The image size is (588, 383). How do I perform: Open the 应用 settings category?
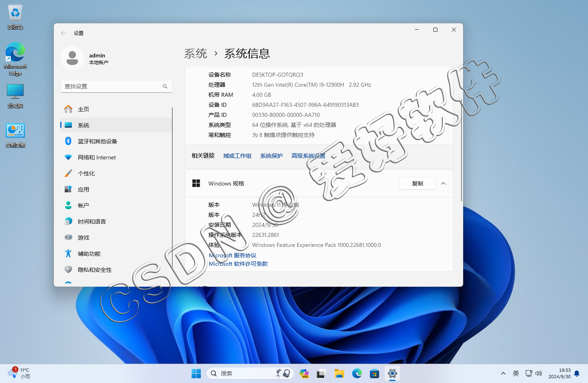point(116,189)
